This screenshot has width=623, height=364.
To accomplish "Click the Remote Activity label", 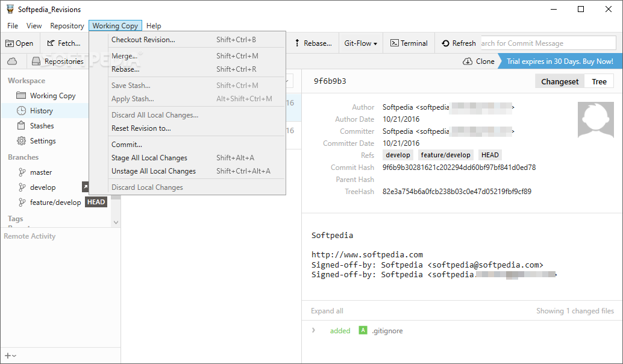I will coord(30,236).
